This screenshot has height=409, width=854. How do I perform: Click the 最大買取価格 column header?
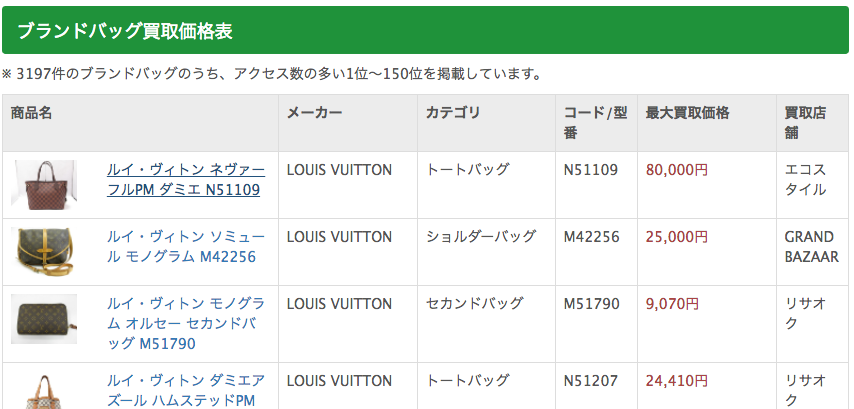point(687,113)
